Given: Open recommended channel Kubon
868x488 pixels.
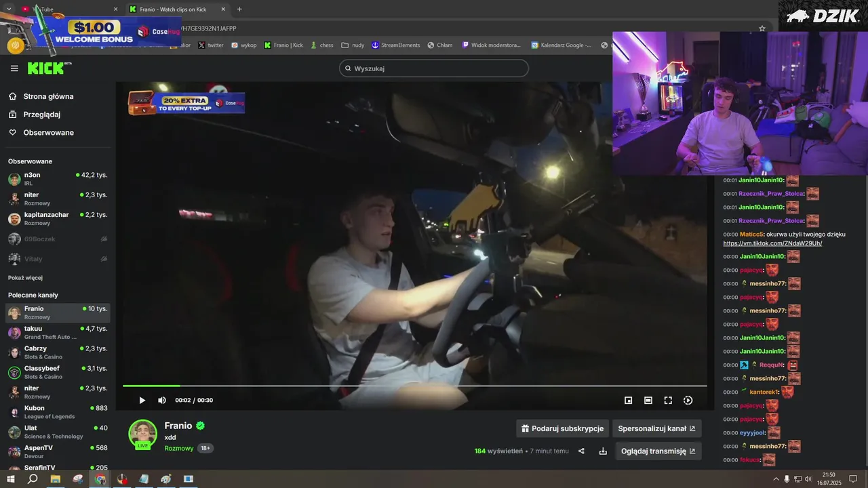Looking at the screenshot, I should pos(58,412).
